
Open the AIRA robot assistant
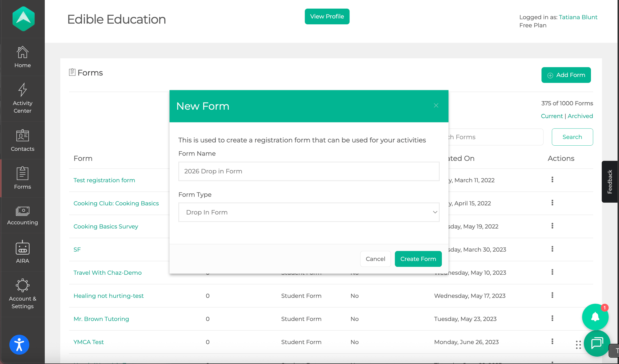point(22,252)
